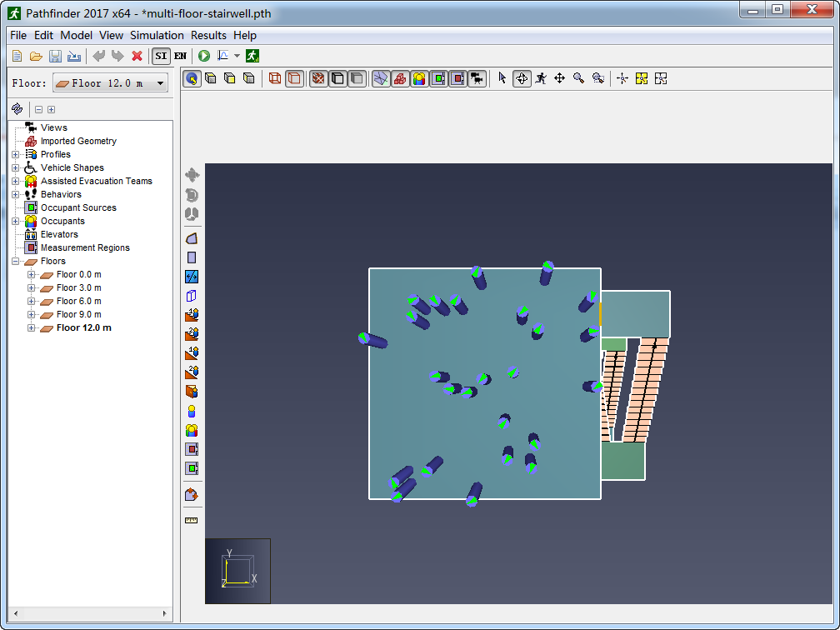Select the rectangular room drawing tool
The image size is (840, 630).
(192, 257)
